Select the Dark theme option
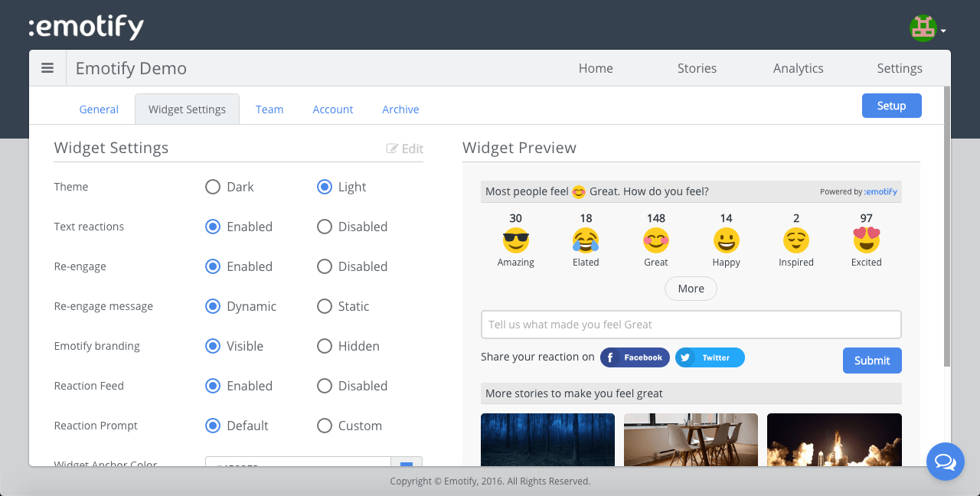This screenshot has width=980, height=496. click(211, 186)
